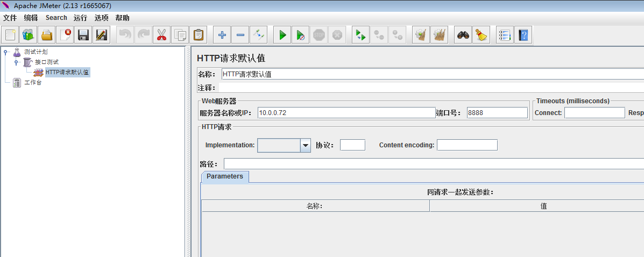Select HTTP请求默认值 tree node
The width and height of the screenshot is (644, 257).
point(67,72)
